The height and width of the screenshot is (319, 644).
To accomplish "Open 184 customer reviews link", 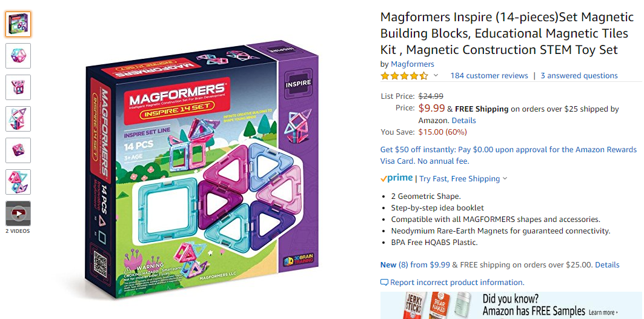I will [x=489, y=76].
